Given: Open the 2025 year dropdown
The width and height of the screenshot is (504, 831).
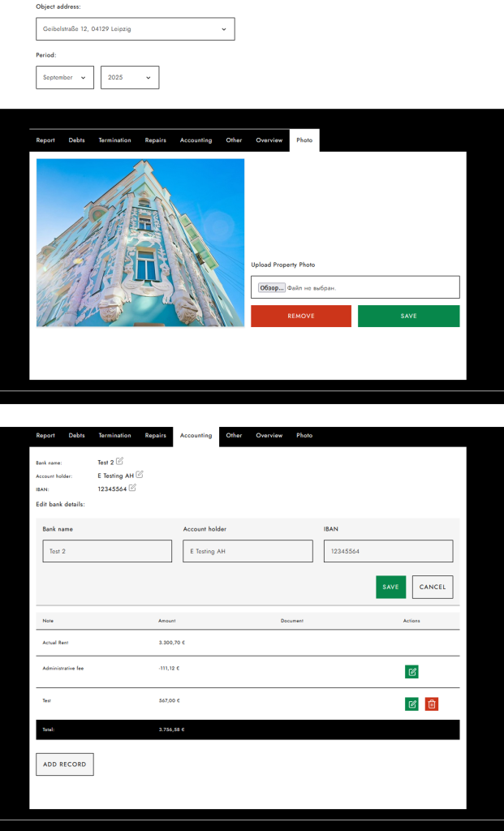Looking at the screenshot, I should (130, 78).
